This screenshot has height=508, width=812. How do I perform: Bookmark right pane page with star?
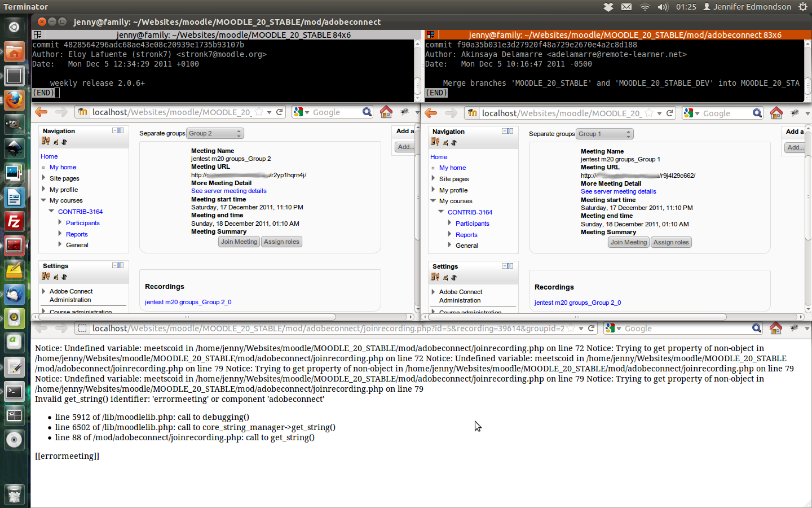click(649, 113)
